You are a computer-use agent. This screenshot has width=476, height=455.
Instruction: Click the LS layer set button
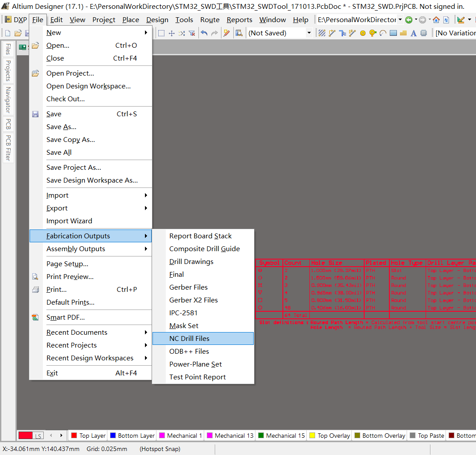(38, 436)
